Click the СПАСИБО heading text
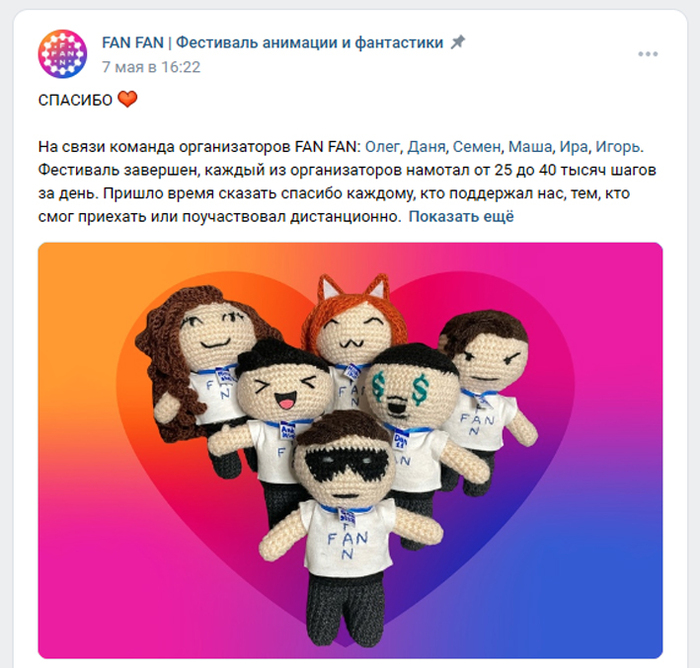Screen dimensions: 700x668 pos(75,100)
